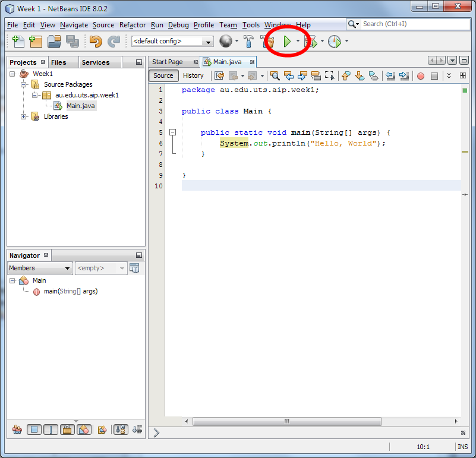This screenshot has width=476, height=458.
Task: Click the green Run Project button
Action: pos(287,42)
